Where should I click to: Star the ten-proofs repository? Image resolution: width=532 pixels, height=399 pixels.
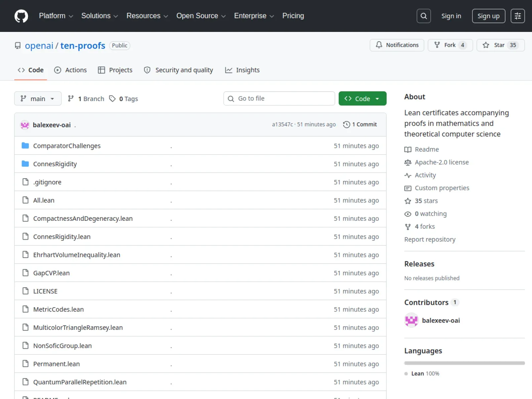coord(501,45)
